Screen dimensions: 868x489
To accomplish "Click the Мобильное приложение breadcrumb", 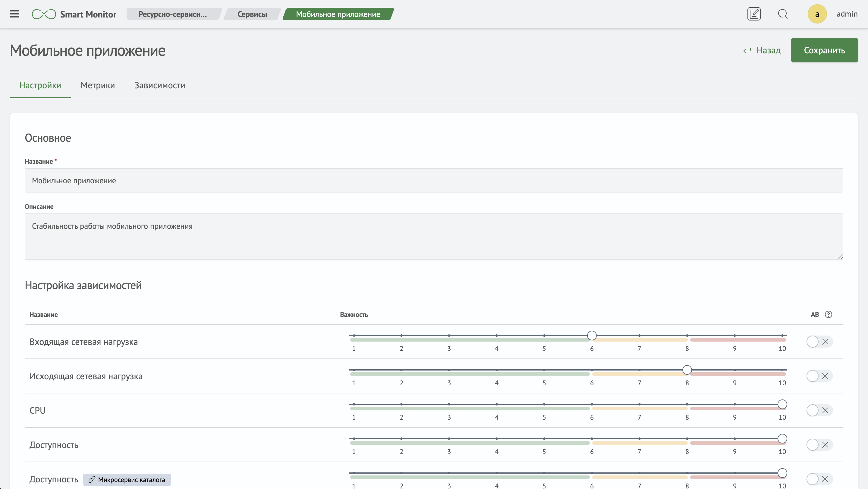I will tap(338, 14).
